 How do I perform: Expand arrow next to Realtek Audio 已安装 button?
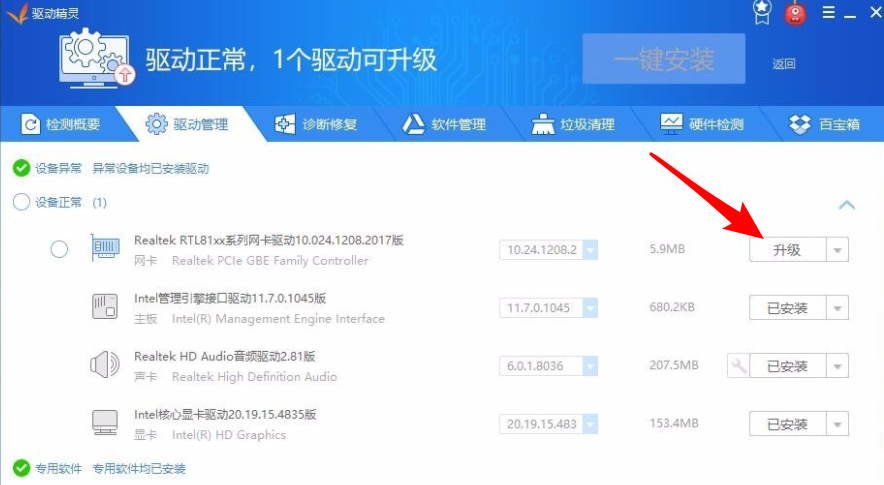[837, 366]
